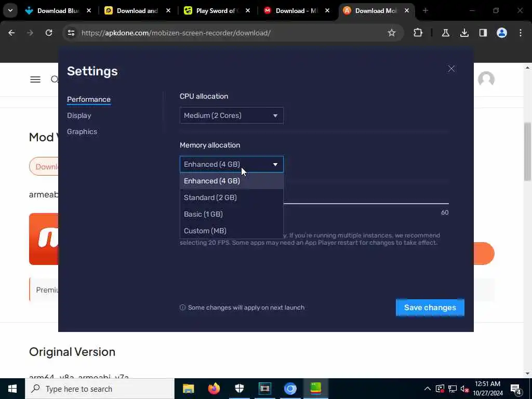This screenshot has width=532, height=399.
Task: Open Chrome Labs flask icon
Action: [x=445, y=33]
